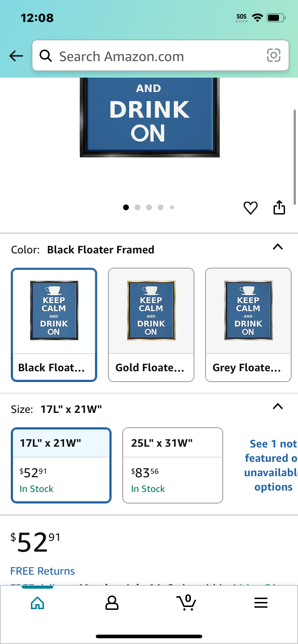The width and height of the screenshot is (298, 644).
Task: Open the account profile icon
Action: coord(112,603)
